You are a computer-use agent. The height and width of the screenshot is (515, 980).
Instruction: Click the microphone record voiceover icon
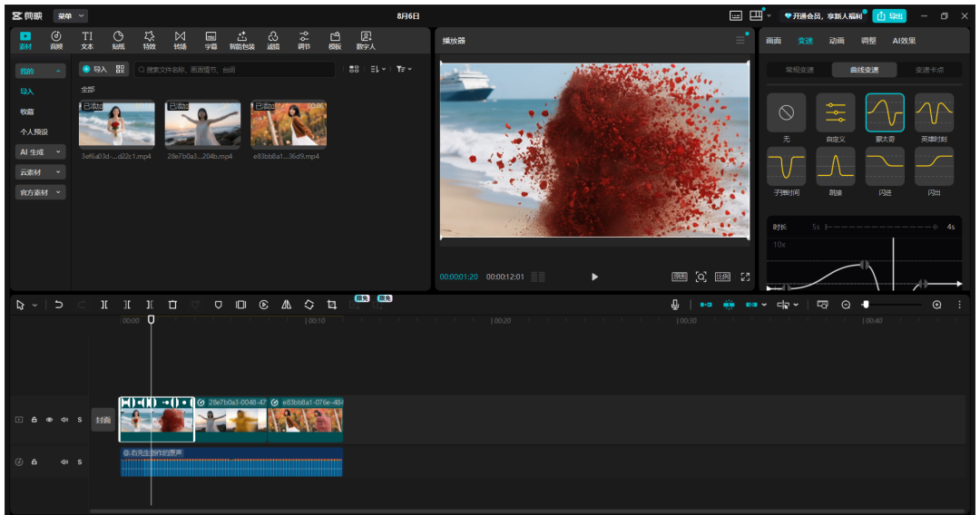(x=675, y=305)
